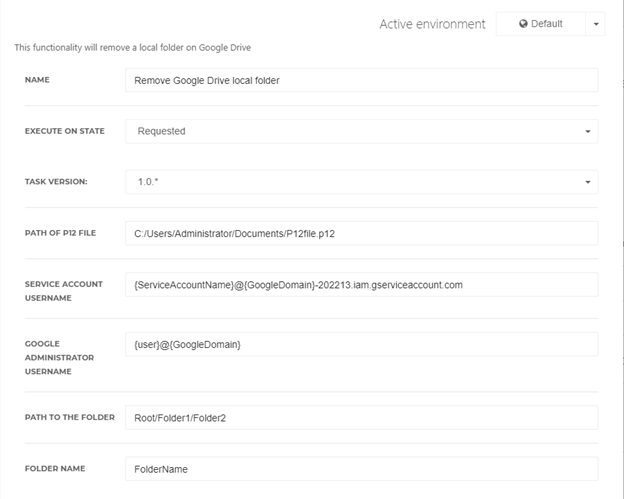Click the Execute On State caret arrow
This screenshot has width=624, height=499.
tap(587, 131)
